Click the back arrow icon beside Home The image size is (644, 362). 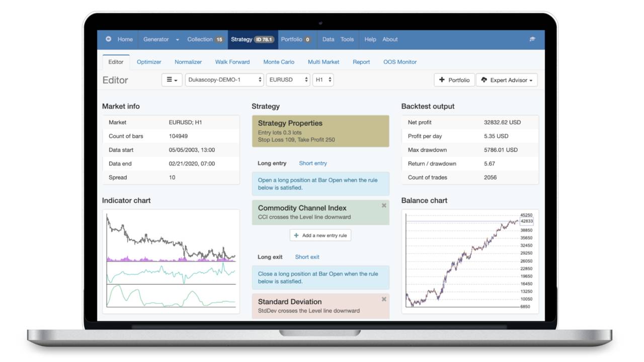point(108,39)
